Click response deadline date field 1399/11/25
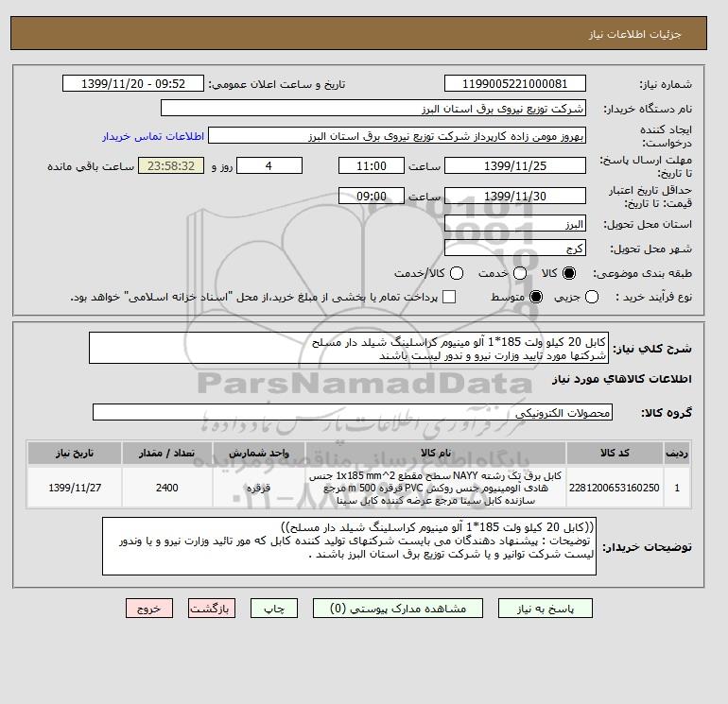Viewport: 728px width, 704px height. (515, 165)
